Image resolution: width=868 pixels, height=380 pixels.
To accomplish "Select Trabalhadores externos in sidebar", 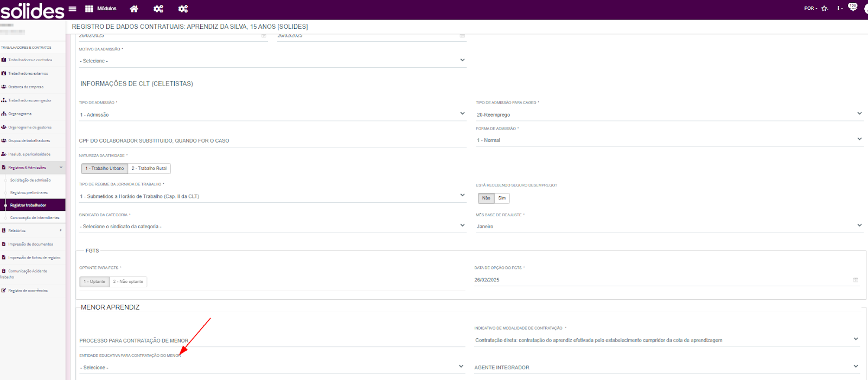I will click(28, 74).
